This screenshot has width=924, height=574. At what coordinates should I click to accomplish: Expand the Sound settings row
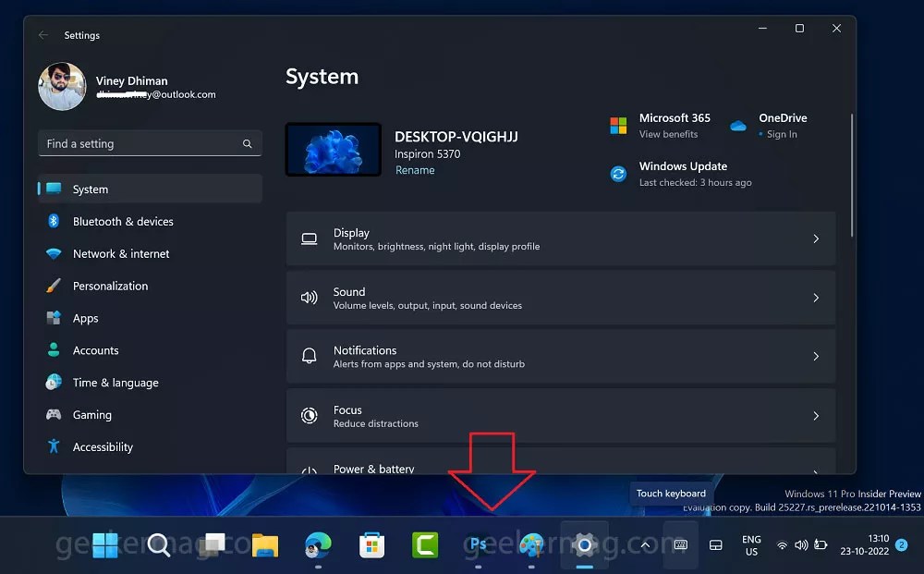[x=816, y=297]
